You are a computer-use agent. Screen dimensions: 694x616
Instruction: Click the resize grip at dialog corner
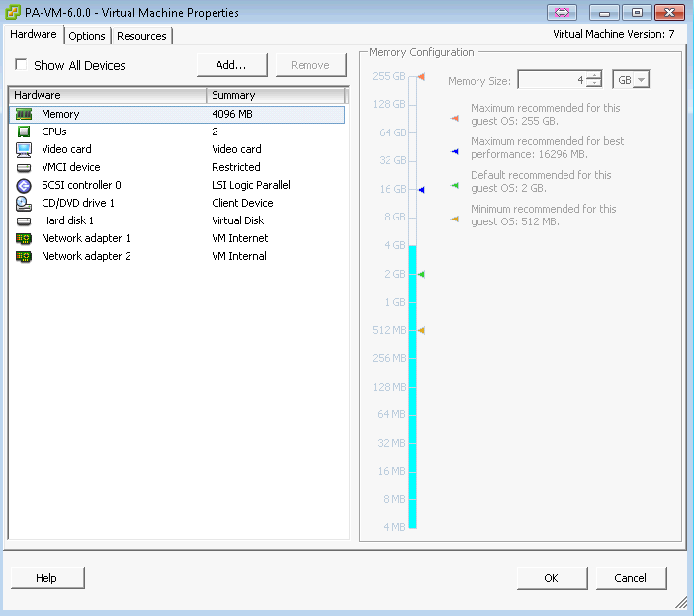point(681,602)
